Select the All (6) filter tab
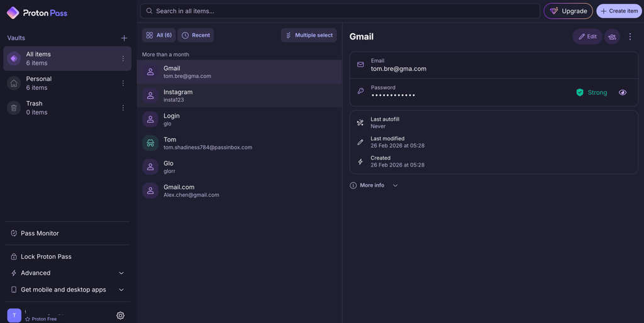644x323 pixels. coord(159,35)
